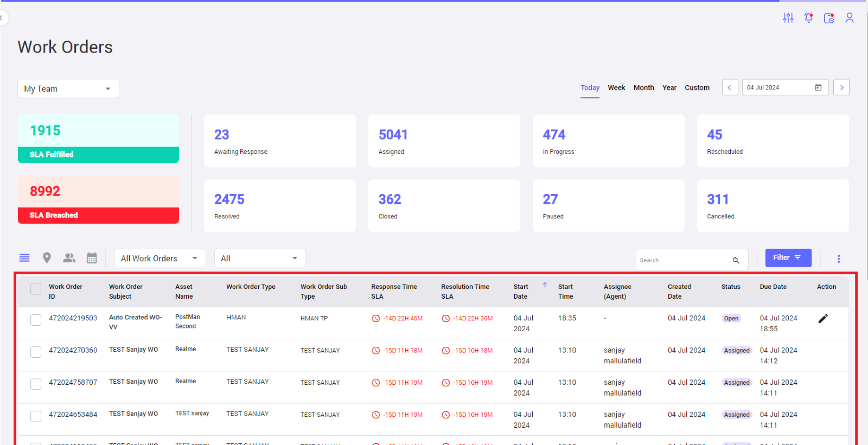Click asset name PostMan Second
The height and width of the screenshot is (445, 868).
click(x=188, y=321)
